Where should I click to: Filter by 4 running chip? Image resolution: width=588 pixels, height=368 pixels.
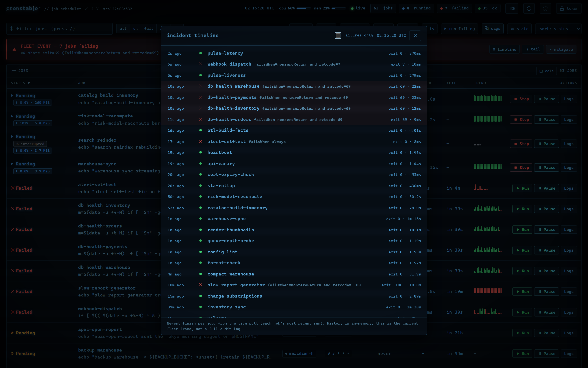[x=416, y=8]
